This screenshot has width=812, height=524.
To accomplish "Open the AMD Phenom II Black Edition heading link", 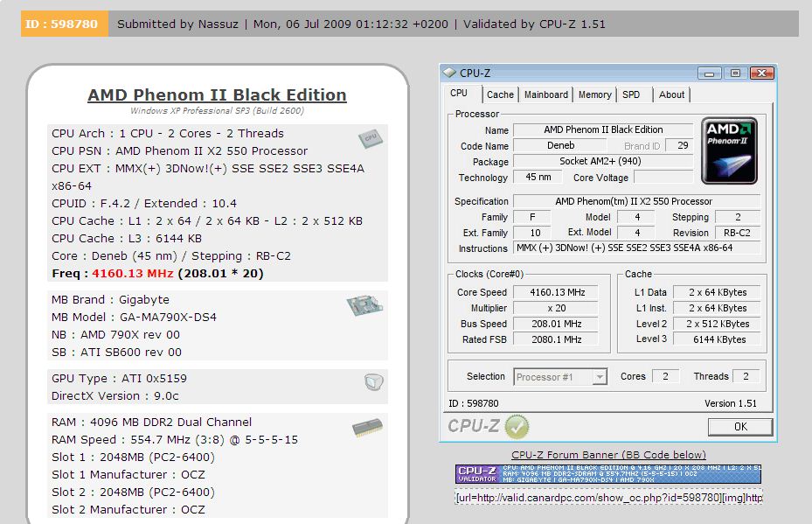I will (x=217, y=94).
